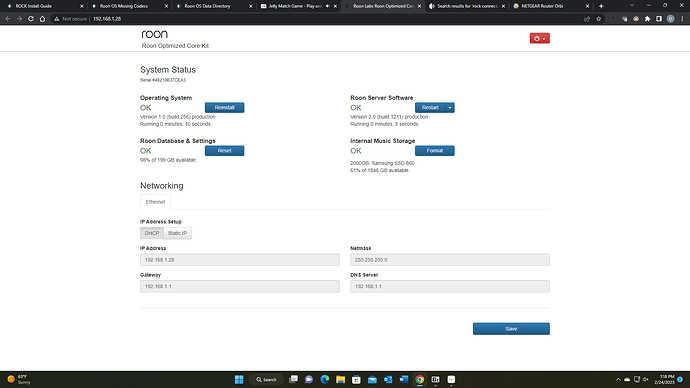Open Word from the taskbar
Viewport: 690px width, 388px height.
coord(404,380)
